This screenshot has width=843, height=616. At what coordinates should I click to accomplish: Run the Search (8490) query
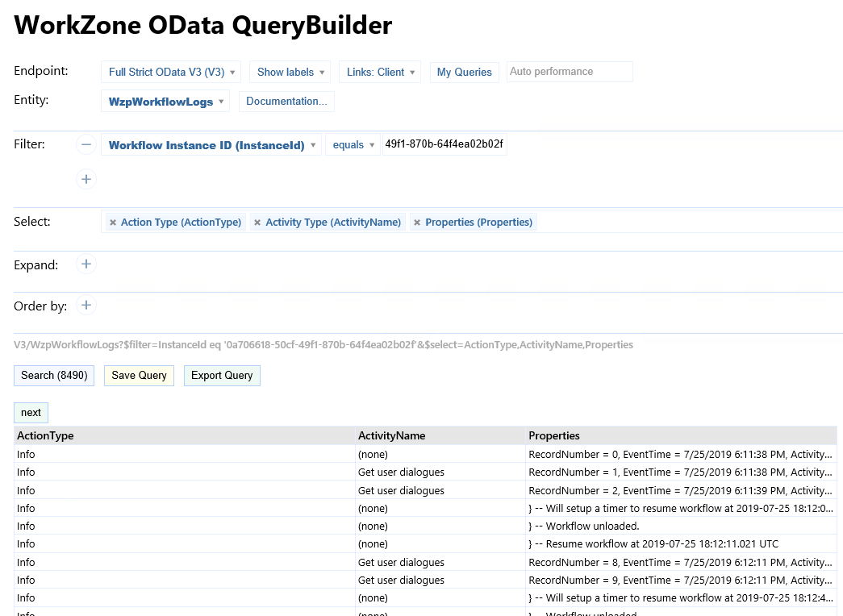coord(54,376)
